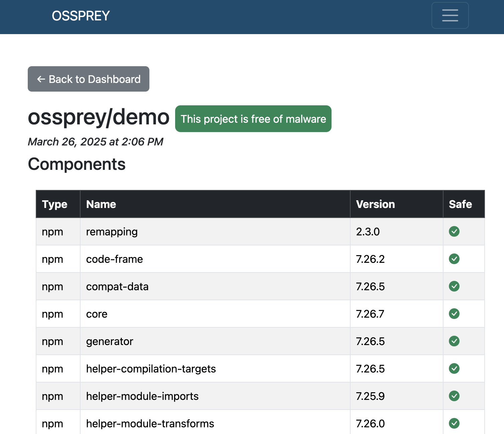Click the Version column header

click(x=397, y=204)
